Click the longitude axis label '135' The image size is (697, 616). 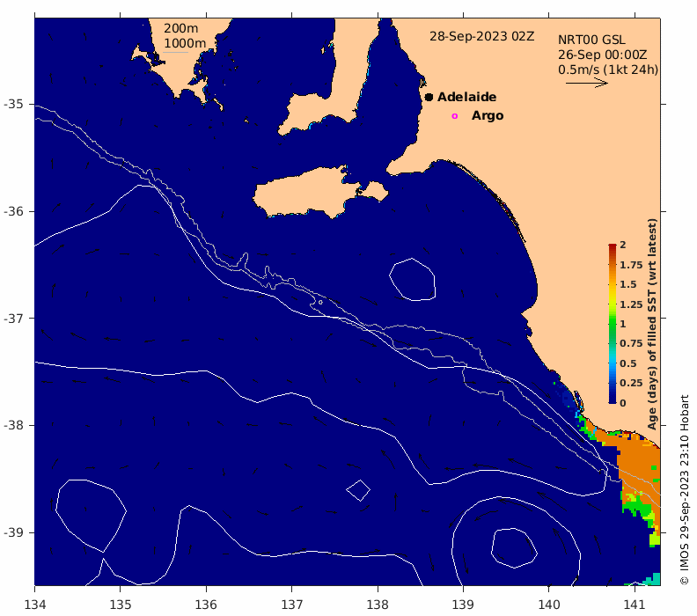click(x=121, y=605)
